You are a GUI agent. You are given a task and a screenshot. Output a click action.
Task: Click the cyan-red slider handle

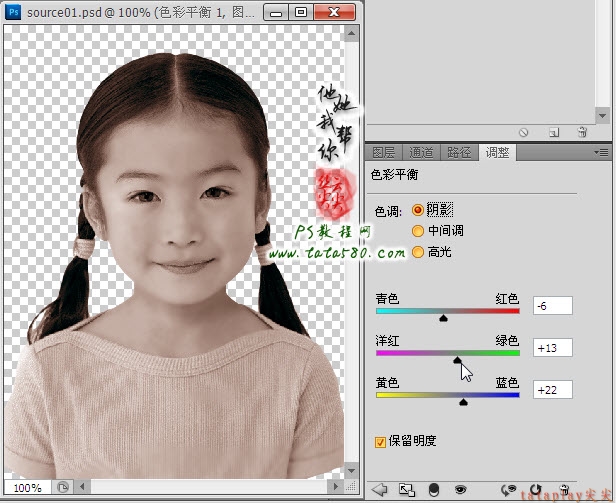tap(443, 318)
